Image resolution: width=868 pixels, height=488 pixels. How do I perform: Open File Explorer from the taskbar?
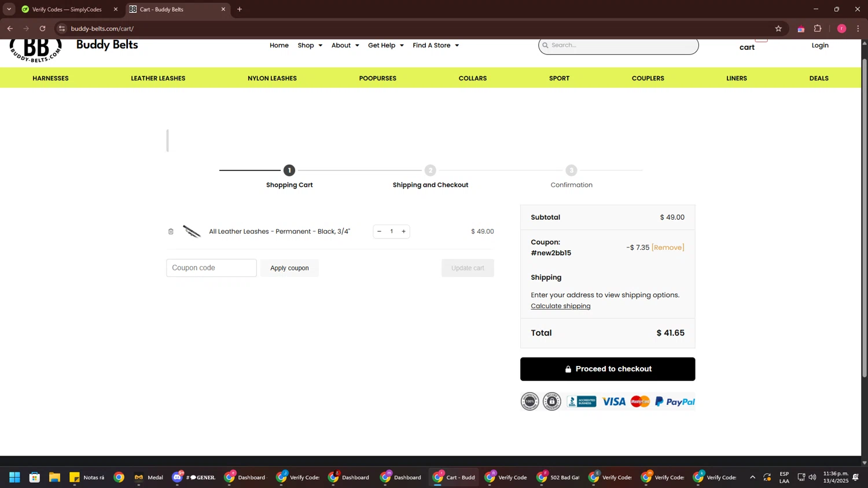tap(54, 477)
